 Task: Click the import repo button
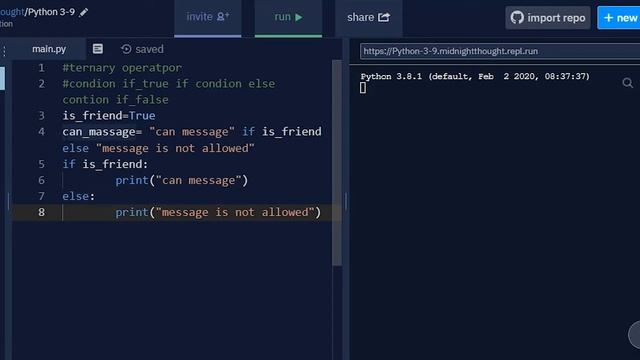pyautogui.click(x=548, y=18)
